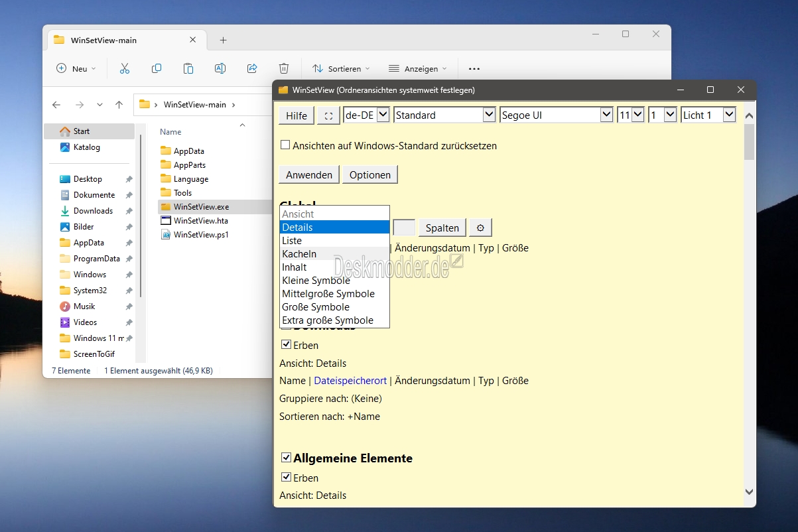Click the Delete trash icon in Explorer
Viewport: 798px width, 532px height.
[284, 68]
